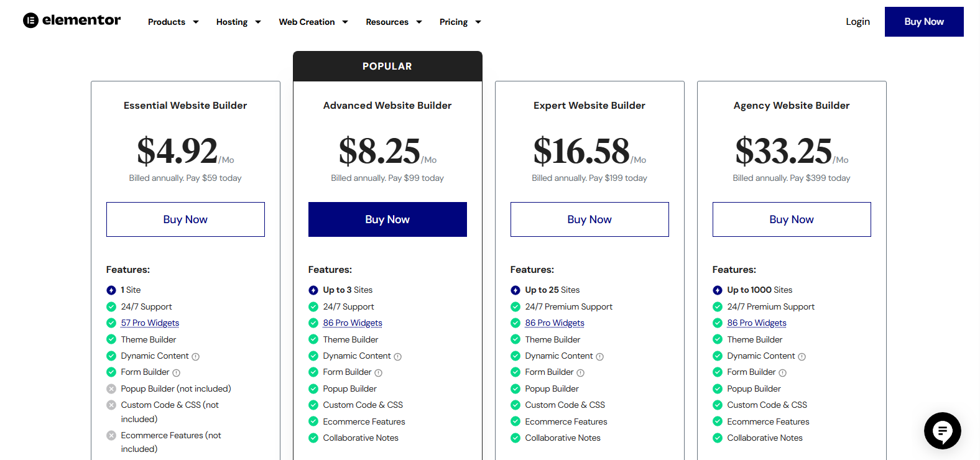
Task: Click info icon next to Essential Form Builder
Action: [176, 373]
